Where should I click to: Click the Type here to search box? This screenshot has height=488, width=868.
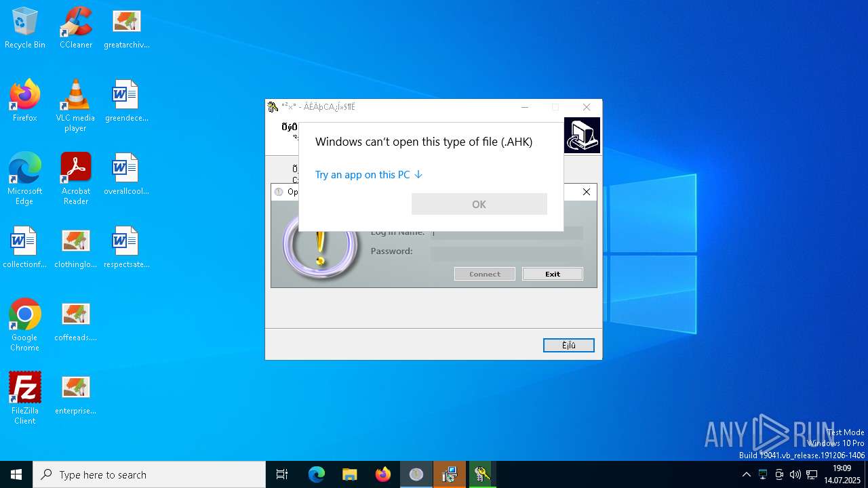click(149, 474)
